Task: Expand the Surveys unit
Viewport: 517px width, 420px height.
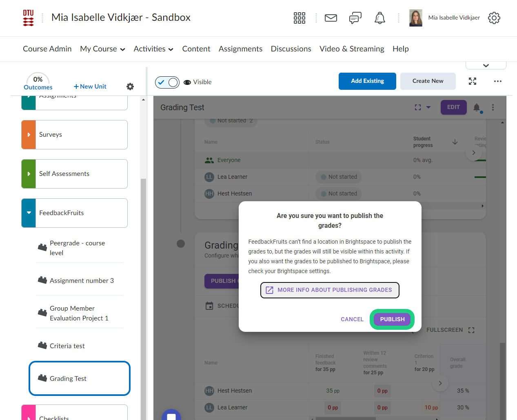Action: pyautogui.click(x=29, y=135)
